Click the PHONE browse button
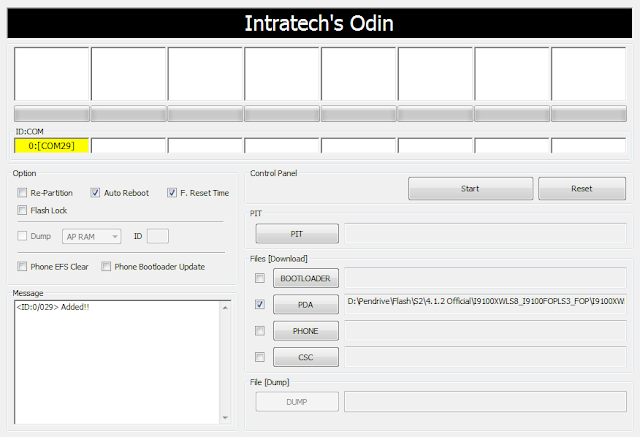Image resolution: width=640 pixels, height=437 pixels. [x=306, y=331]
